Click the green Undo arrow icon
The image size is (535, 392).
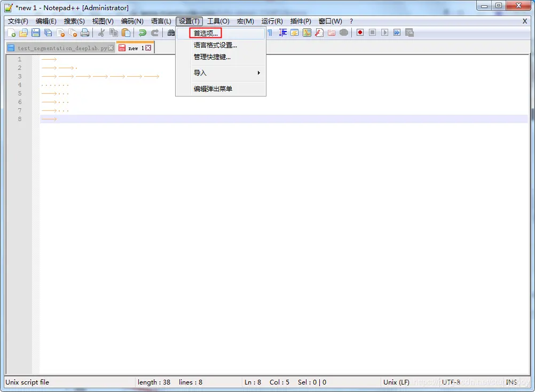click(x=142, y=33)
